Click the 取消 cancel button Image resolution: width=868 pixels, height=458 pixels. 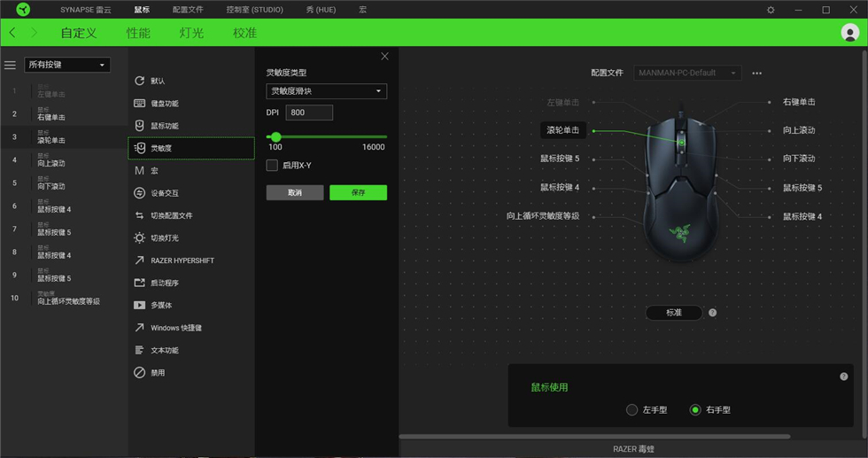295,192
